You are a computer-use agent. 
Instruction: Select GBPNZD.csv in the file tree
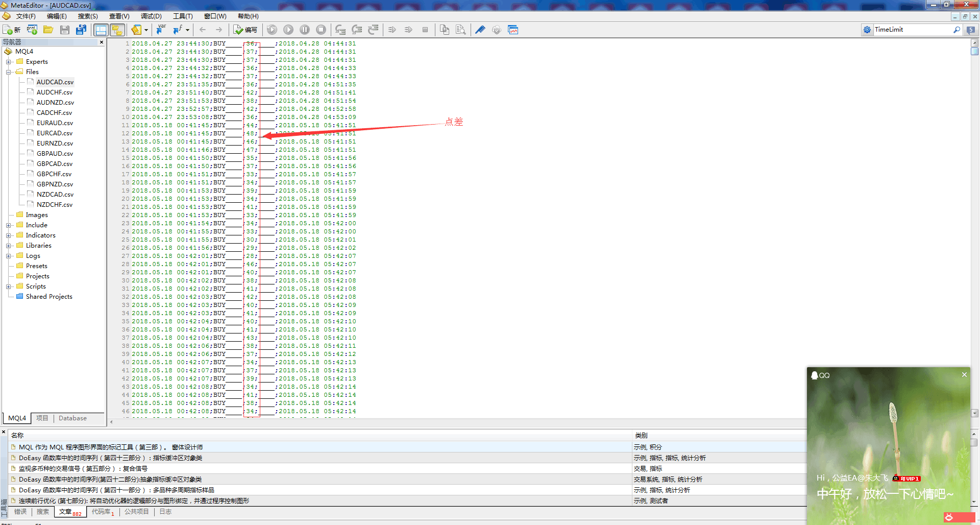click(x=55, y=184)
